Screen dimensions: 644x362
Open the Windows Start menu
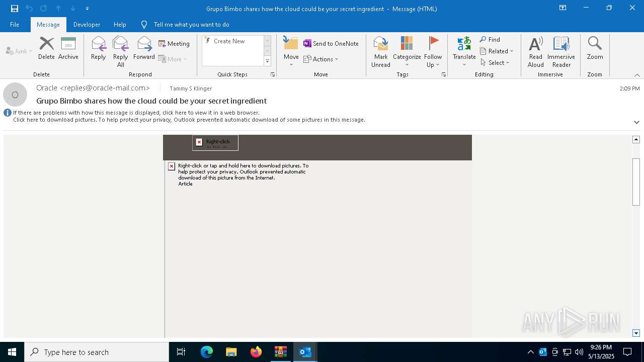(12, 352)
